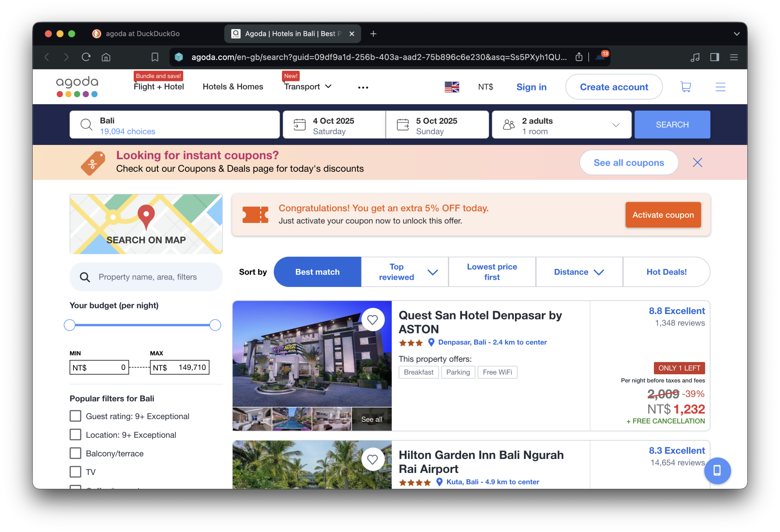Save Quest San Hotel to favorites
Screen dimensions: 780x532
(x=373, y=320)
